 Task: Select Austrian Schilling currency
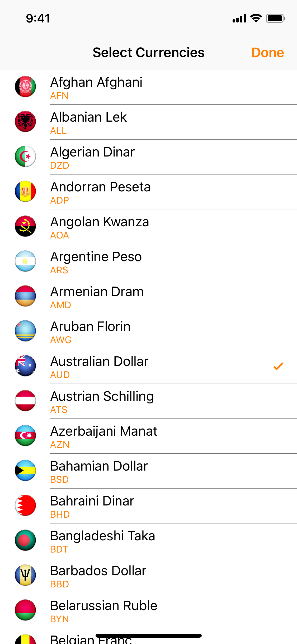click(148, 401)
